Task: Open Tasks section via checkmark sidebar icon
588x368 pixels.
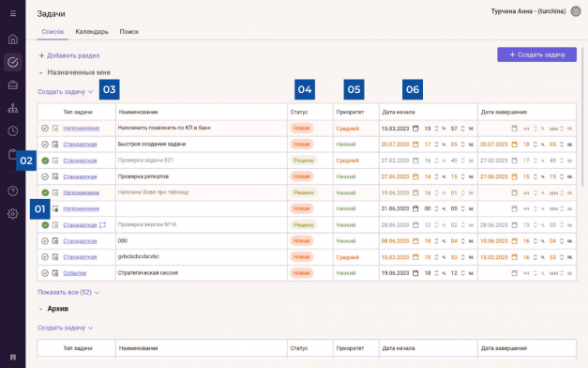Action: pos(13,62)
